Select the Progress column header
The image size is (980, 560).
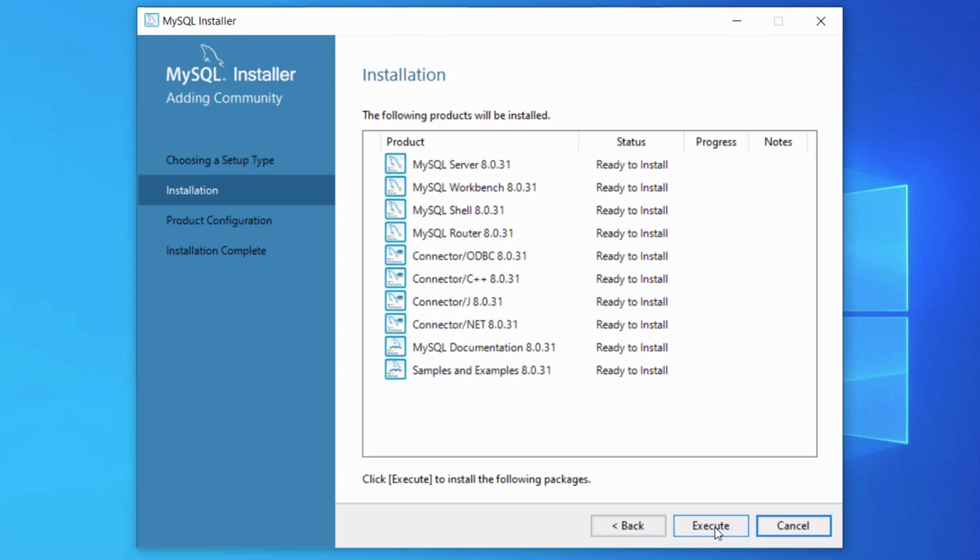point(716,142)
